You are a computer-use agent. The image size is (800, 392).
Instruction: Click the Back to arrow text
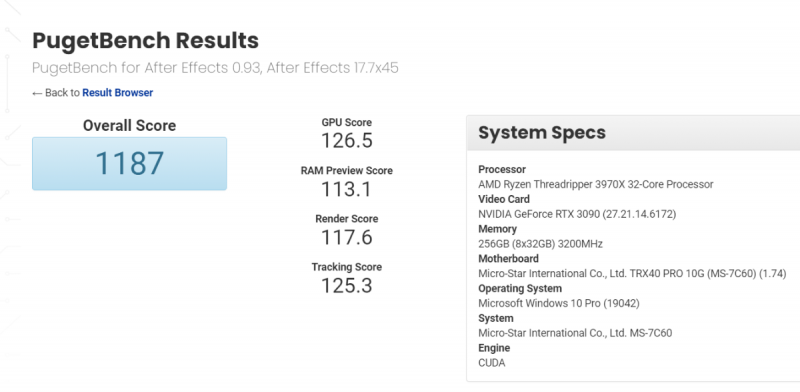(x=56, y=93)
